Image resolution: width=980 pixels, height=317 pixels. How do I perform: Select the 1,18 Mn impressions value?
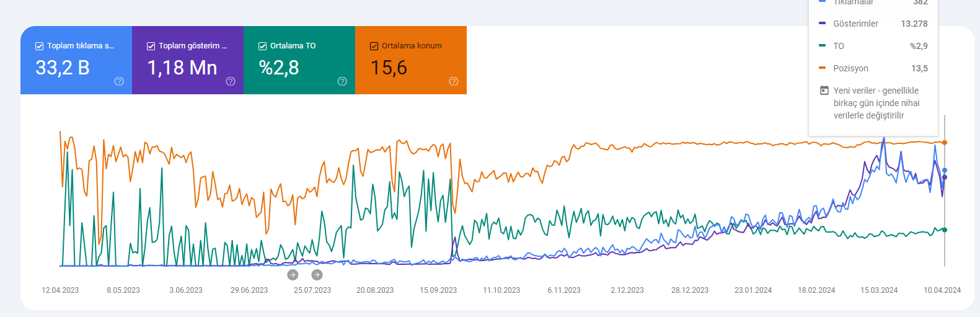click(x=182, y=68)
